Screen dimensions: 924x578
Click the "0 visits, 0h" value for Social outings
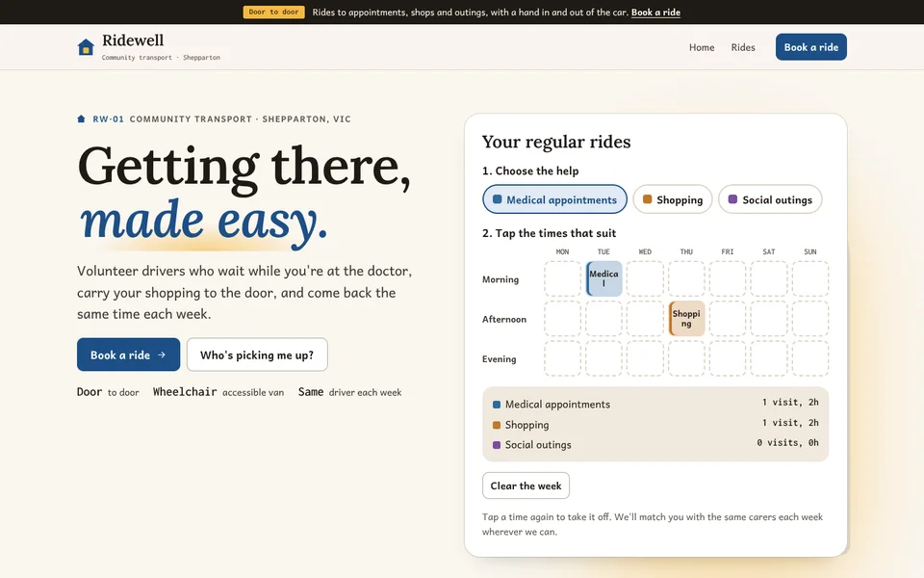click(787, 442)
